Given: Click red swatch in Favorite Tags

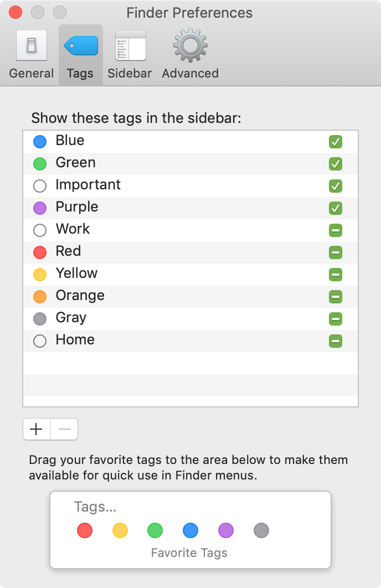Looking at the screenshot, I should [85, 530].
